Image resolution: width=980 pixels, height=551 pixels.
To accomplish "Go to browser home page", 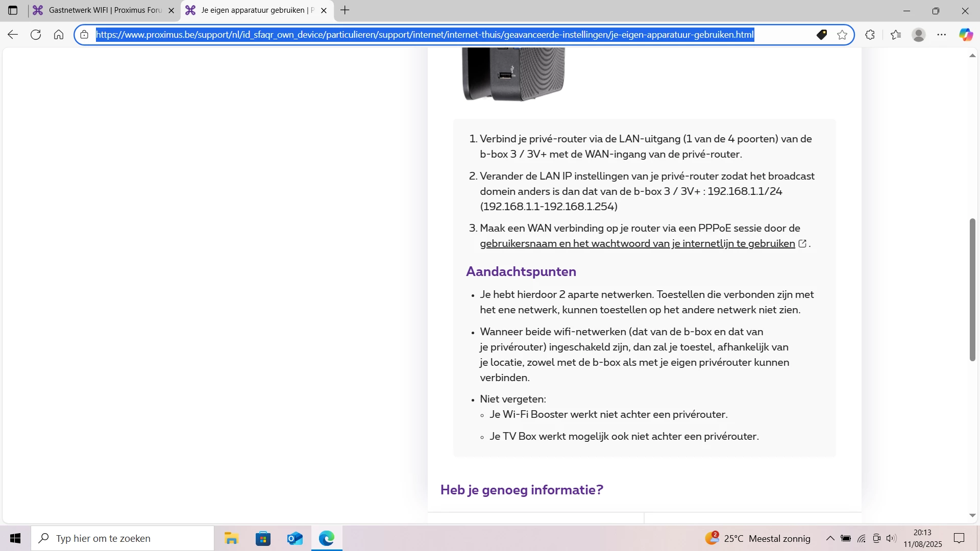I will click(59, 35).
